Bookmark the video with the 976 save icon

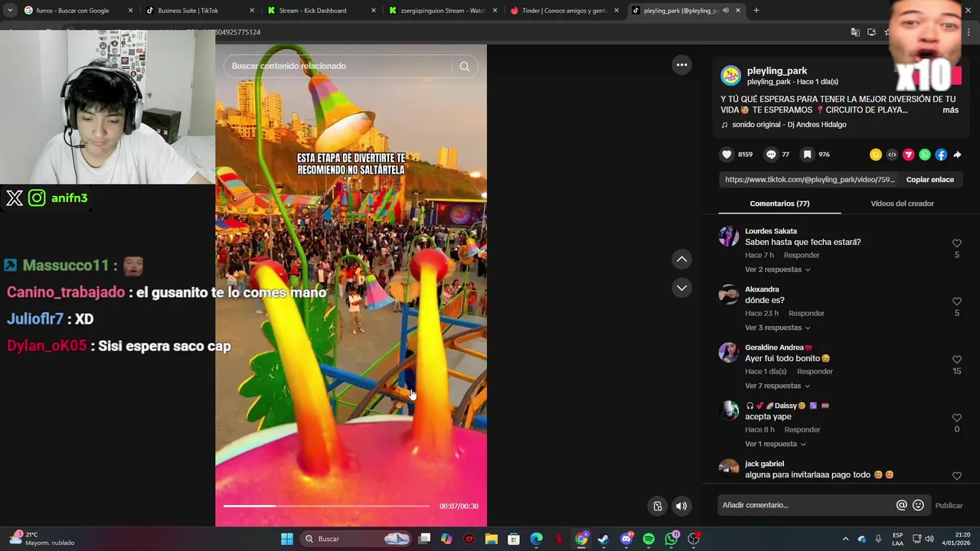click(x=807, y=155)
